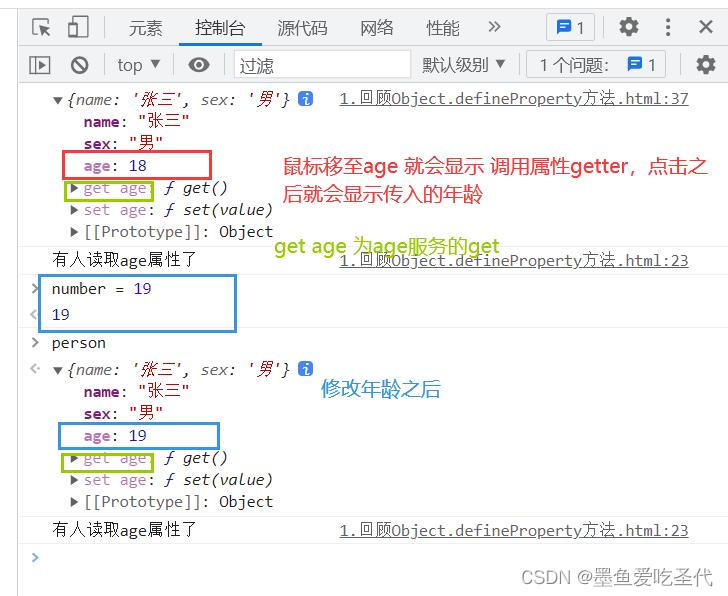Select the 'person' command line
Screen dimensions: 728x596
coord(78,343)
